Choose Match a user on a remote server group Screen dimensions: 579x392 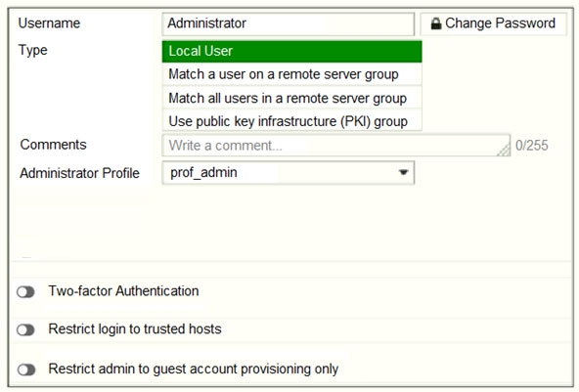tap(291, 74)
